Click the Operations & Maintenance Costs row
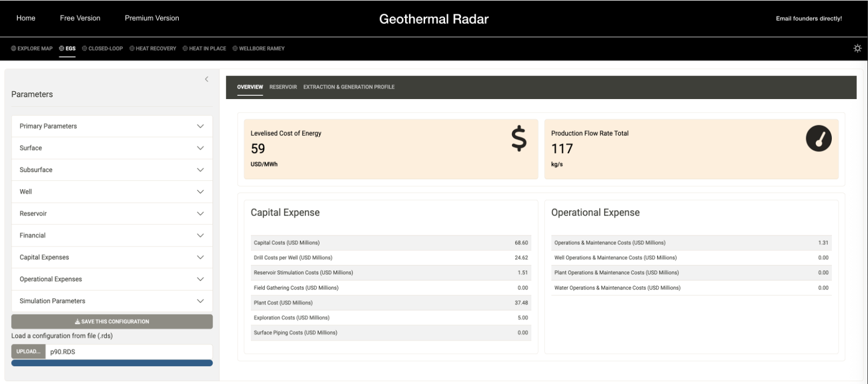The width and height of the screenshot is (868, 384). [x=692, y=243]
